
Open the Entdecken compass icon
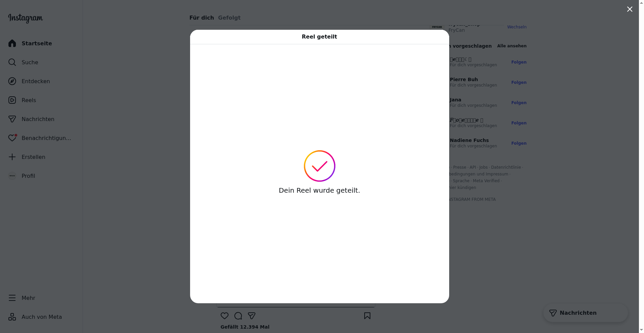coord(12,81)
